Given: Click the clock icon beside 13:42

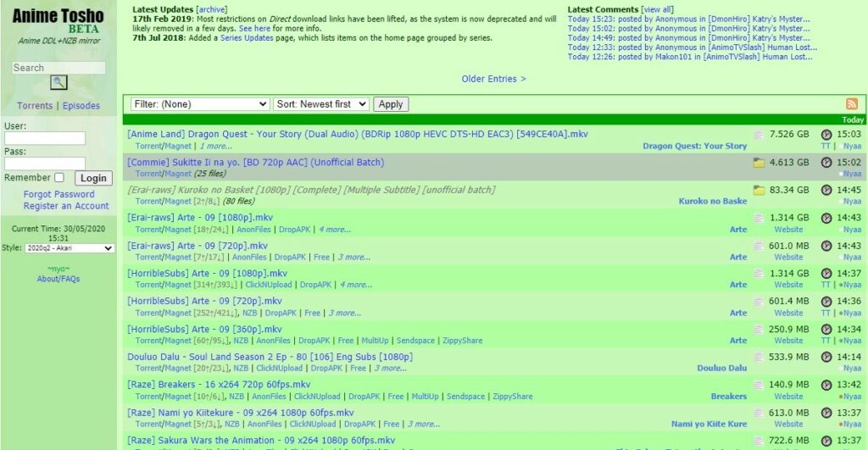Looking at the screenshot, I should (x=826, y=385).
